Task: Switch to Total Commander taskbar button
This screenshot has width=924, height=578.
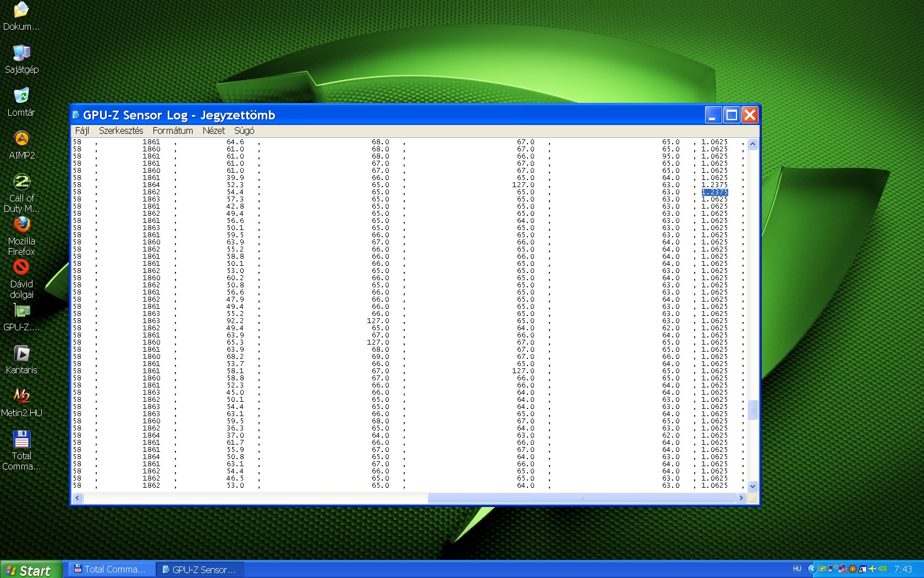Action: click(x=113, y=569)
